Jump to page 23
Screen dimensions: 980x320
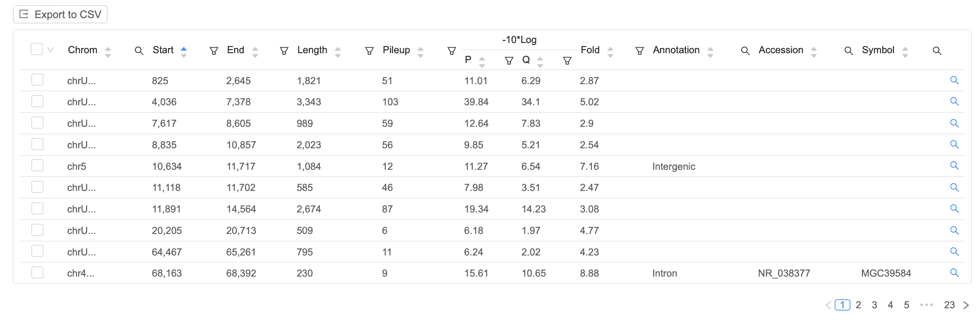[x=949, y=305]
